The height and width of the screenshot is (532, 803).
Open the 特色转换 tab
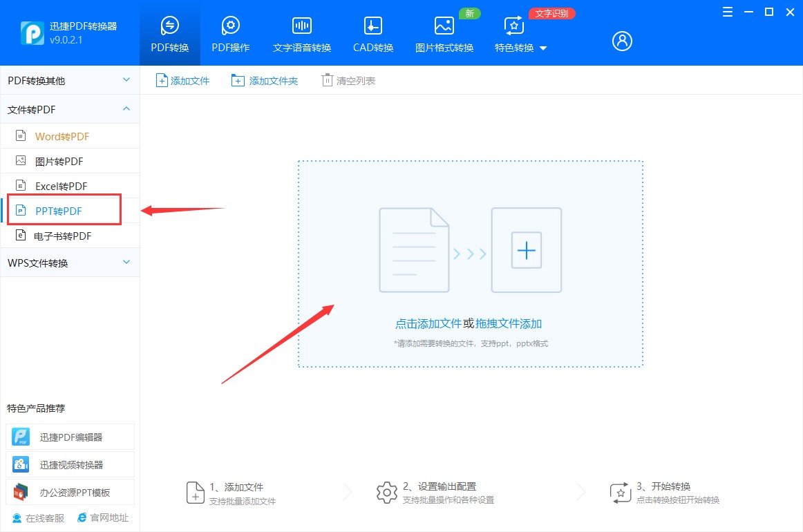point(514,34)
